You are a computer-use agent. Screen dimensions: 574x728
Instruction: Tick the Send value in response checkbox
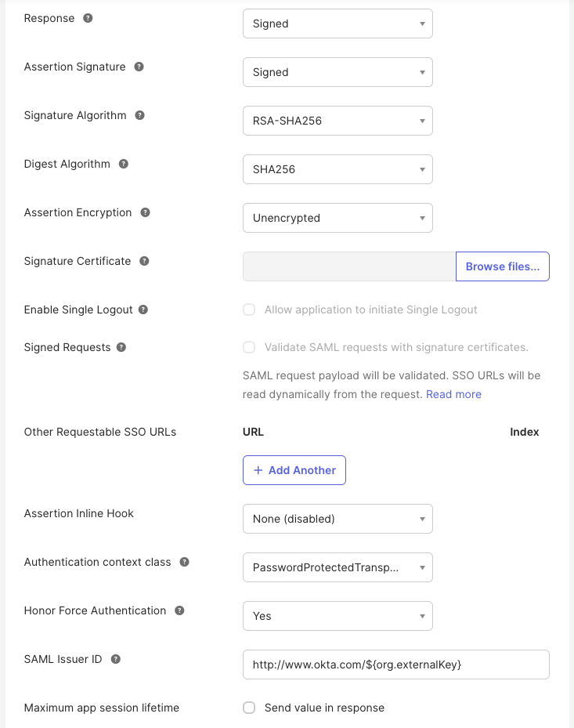pyautogui.click(x=249, y=708)
